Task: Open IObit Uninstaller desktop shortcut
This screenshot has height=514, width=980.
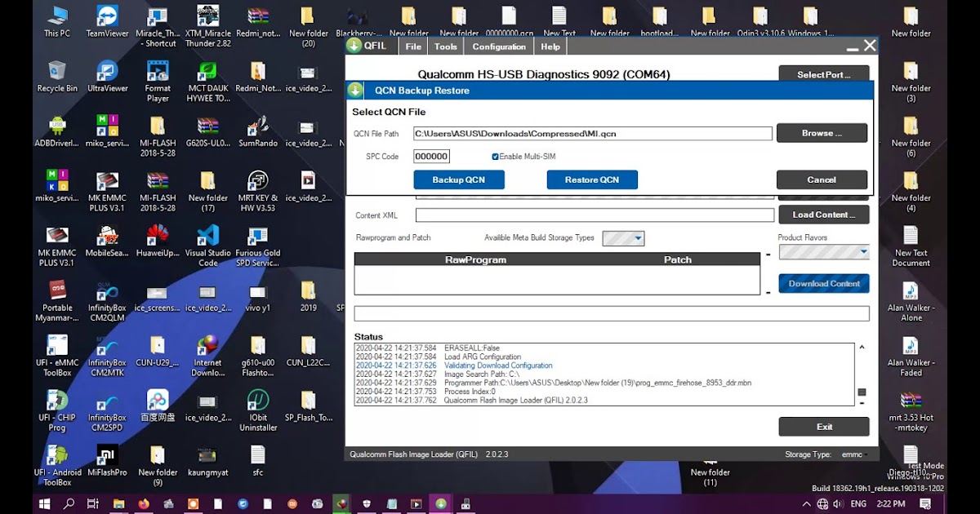Action: click(x=258, y=410)
